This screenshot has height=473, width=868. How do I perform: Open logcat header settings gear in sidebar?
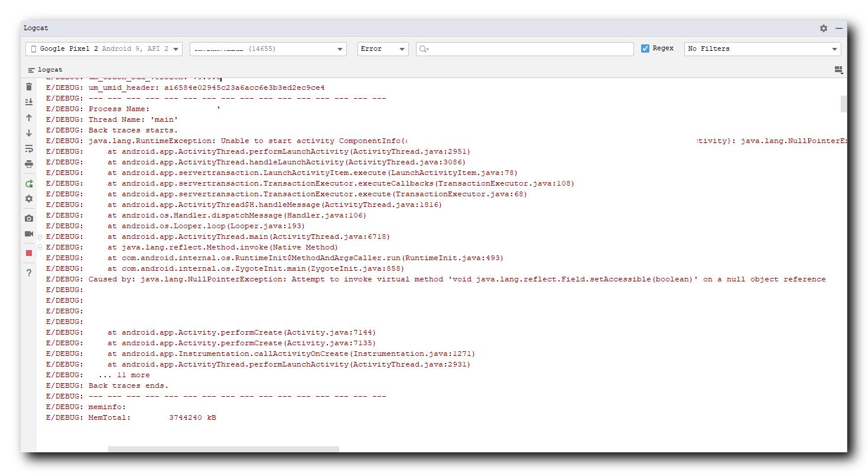tap(29, 199)
